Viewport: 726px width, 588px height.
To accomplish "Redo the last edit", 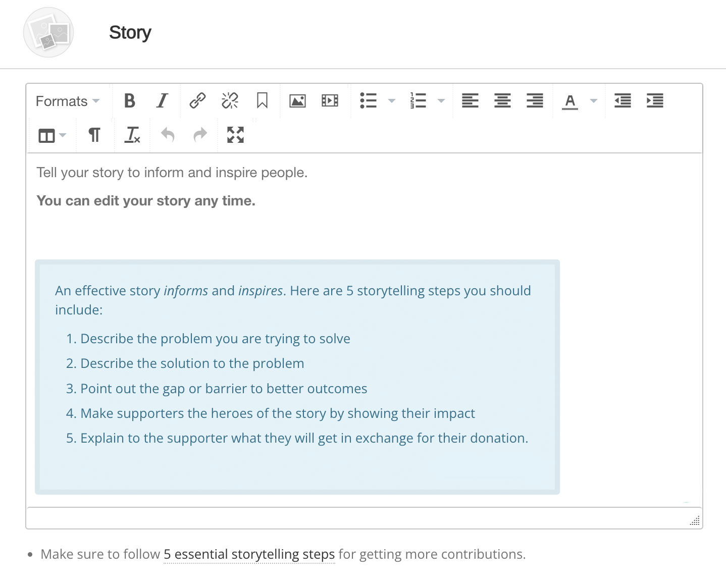I will [x=200, y=135].
